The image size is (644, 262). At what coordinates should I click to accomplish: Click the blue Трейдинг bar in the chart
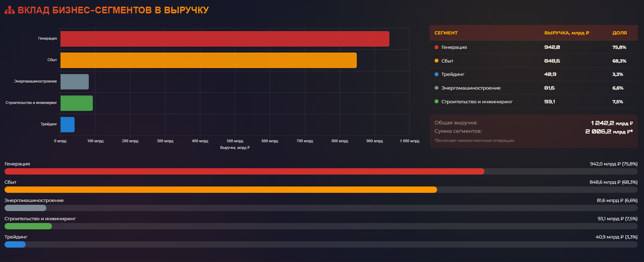67,124
